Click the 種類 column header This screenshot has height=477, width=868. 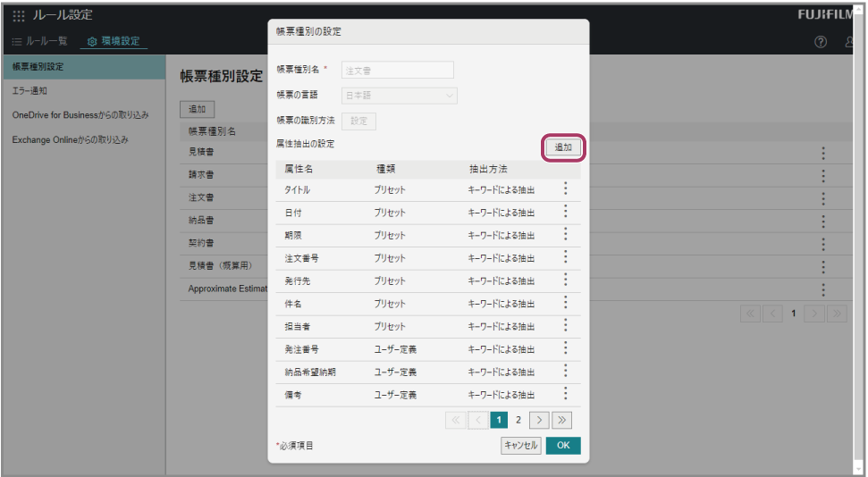coord(385,170)
